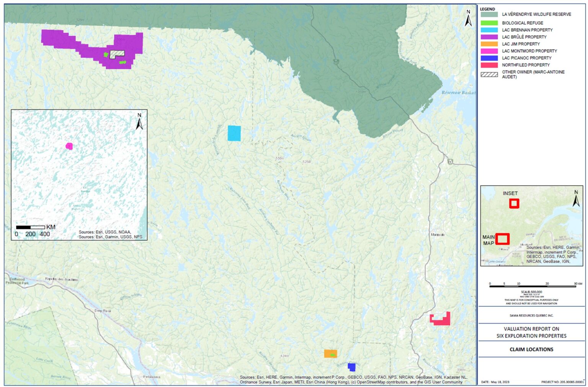
Task: Click the 'INSET' label on locator map
Action: coord(510,193)
